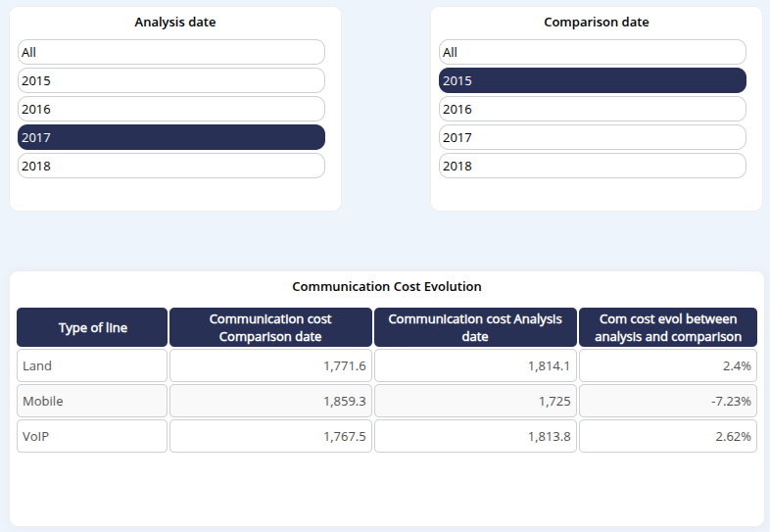Click Land's 1,771.6 comparison cost cell
The width and height of the screenshot is (770, 532).
click(270, 365)
